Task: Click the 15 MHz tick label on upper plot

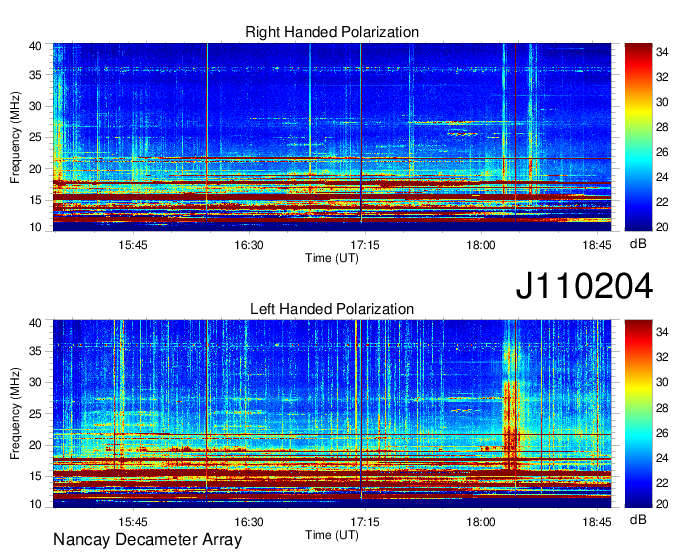Action: 36,200
